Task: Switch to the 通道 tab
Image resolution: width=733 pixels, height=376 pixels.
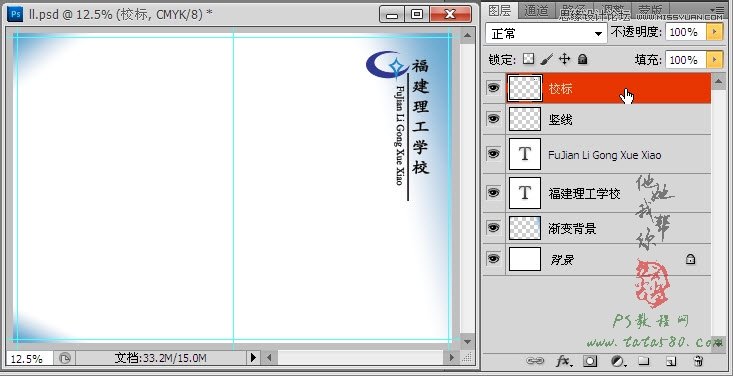Action: [536, 11]
